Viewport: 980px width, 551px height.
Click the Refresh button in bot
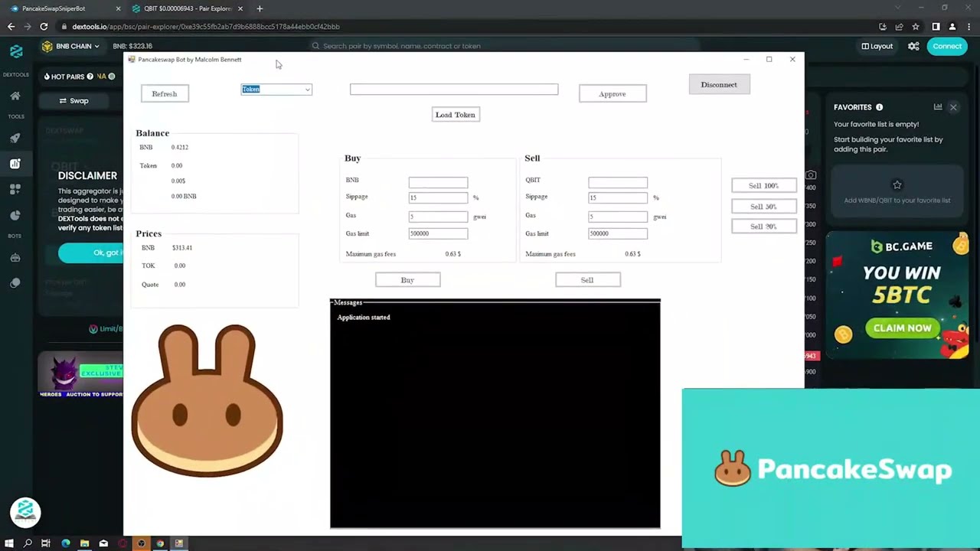(x=165, y=93)
